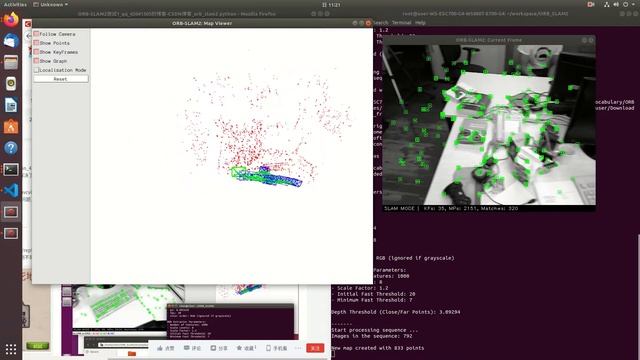Open Visual Studio Code from the dock
Image resolution: width=640 pixels, height=360 pixels.
pyautogui.click(x=11, y=191)
